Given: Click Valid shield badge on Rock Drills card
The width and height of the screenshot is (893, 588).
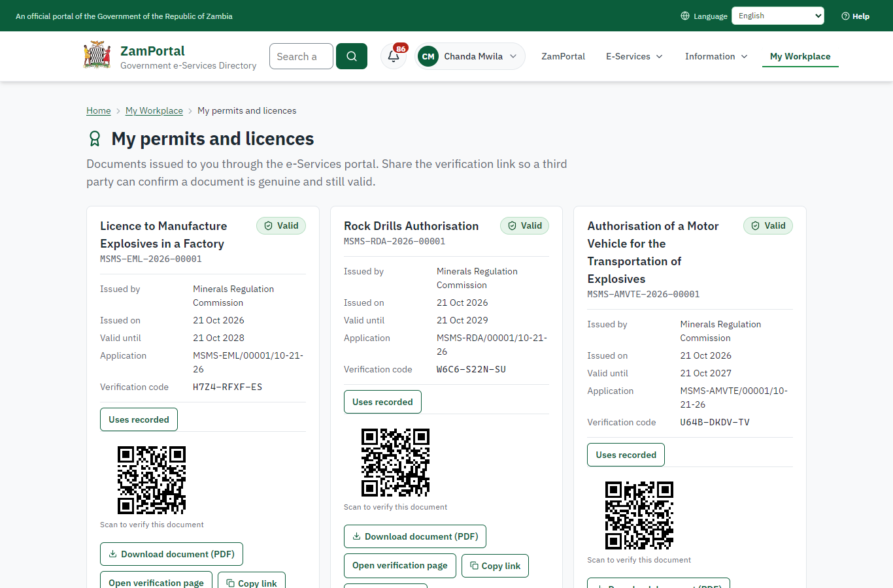Looking at the screenshot, I should 525,225.
